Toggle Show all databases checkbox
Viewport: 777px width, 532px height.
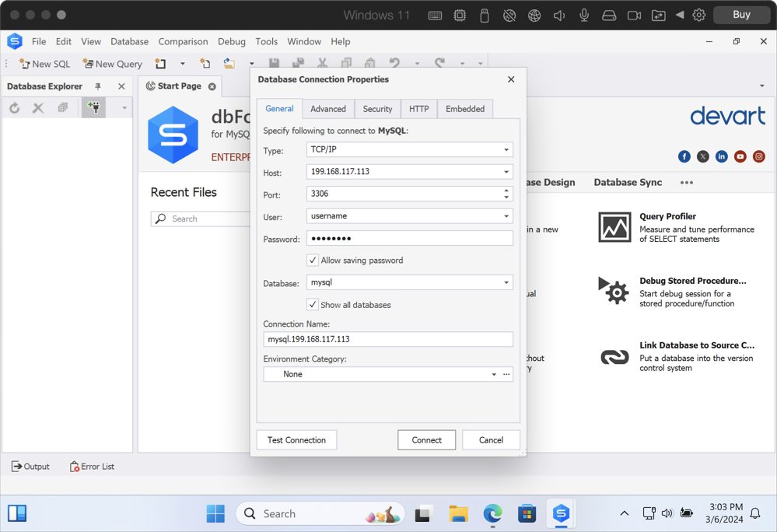312,305
